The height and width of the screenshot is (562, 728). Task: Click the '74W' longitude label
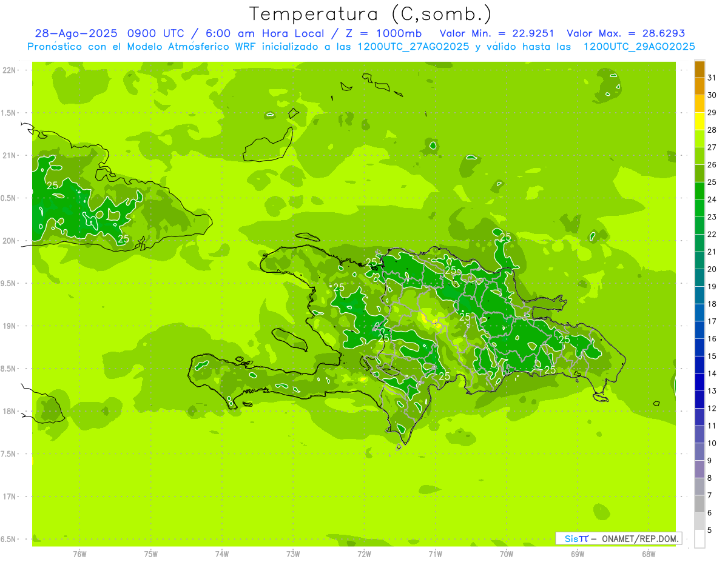pos(222,554)
